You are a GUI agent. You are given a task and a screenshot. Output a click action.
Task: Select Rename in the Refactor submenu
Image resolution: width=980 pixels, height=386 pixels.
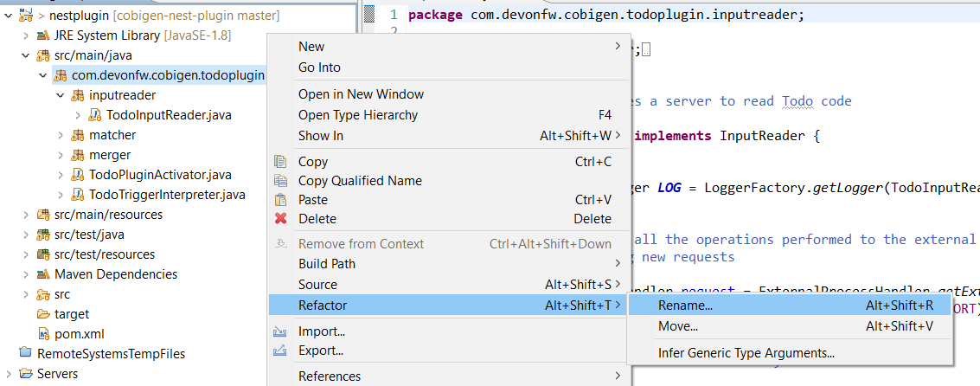point(685,306)
